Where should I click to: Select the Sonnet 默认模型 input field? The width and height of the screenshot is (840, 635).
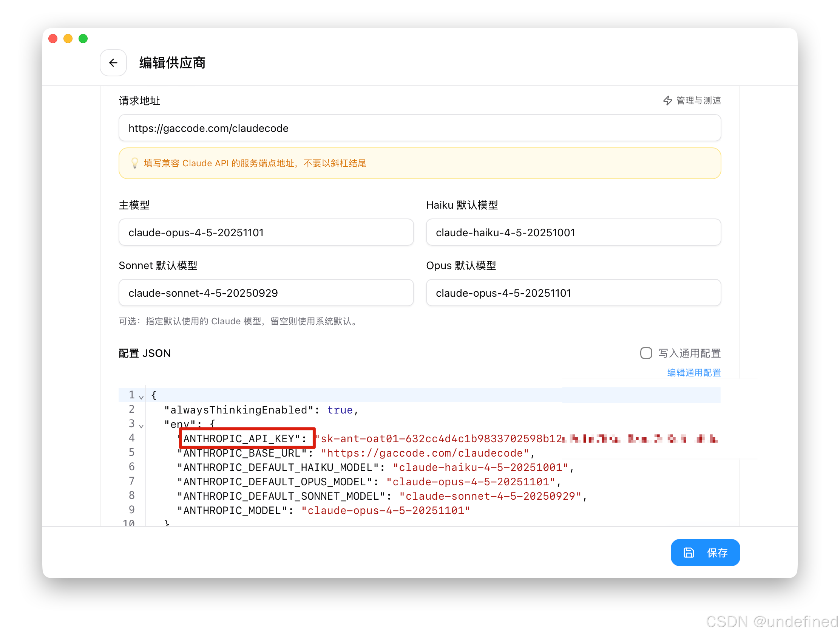266,293
